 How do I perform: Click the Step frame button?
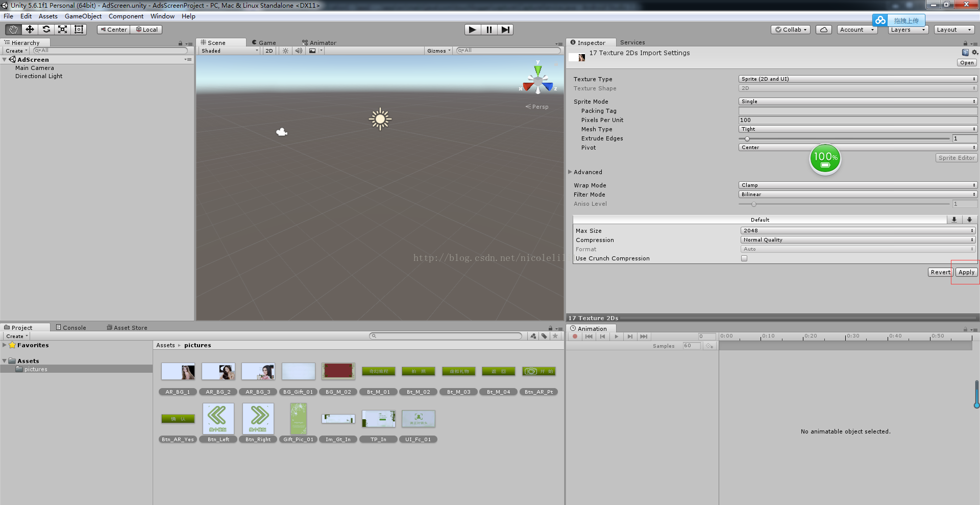click(505, 30)
